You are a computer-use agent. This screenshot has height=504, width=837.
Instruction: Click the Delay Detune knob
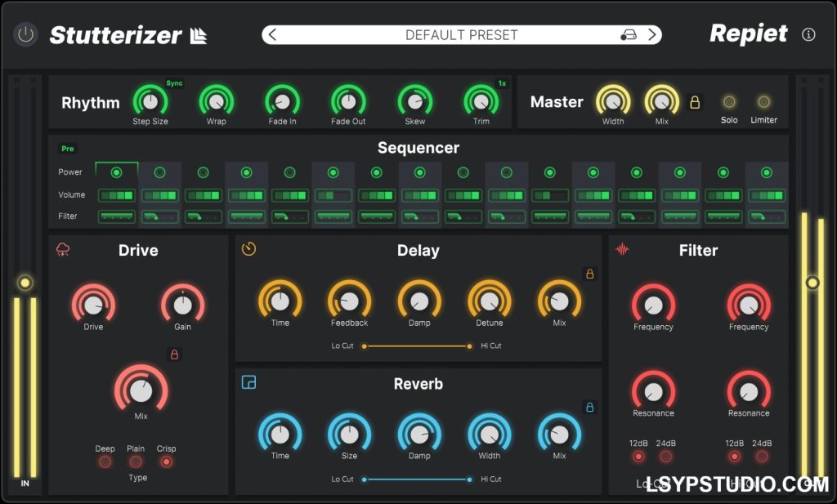tap(490, 301)
